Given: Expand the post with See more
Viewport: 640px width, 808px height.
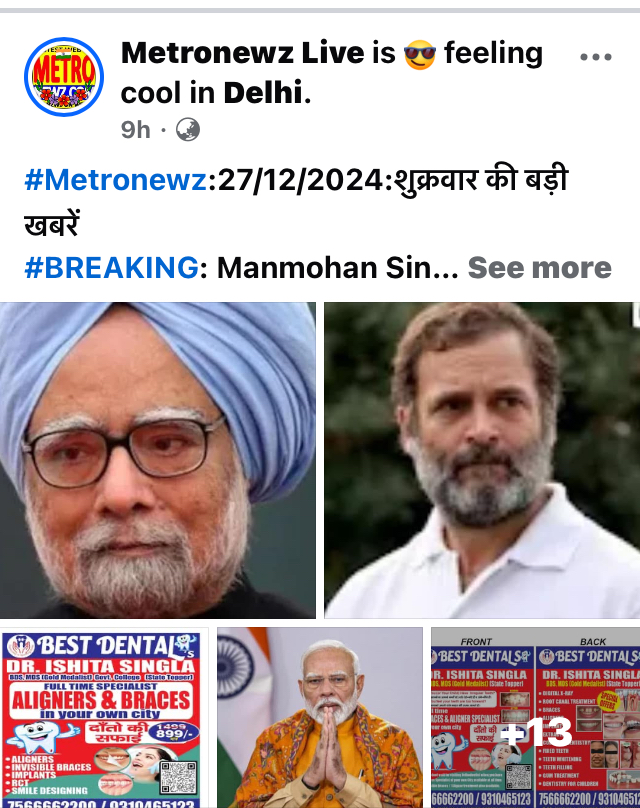Looking at the screenshot, I should (540, 267).
